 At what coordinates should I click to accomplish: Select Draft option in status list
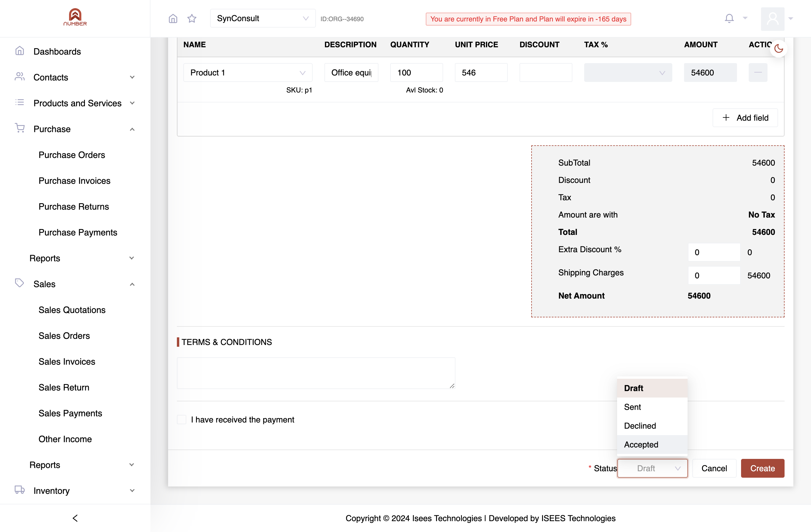click(x=652, y=388)
